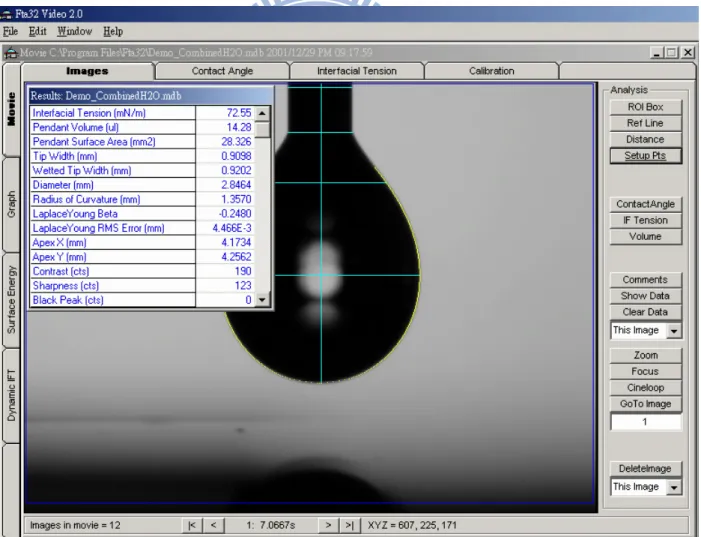Open the Contact Angle tab
701x537 pixels.
click(222, 71)
